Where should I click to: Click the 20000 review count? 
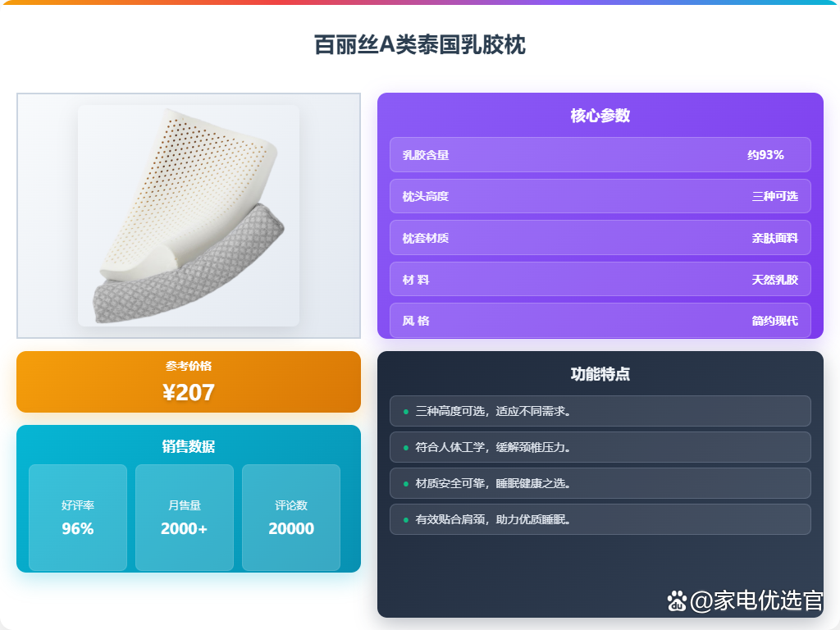pos(291,529)
